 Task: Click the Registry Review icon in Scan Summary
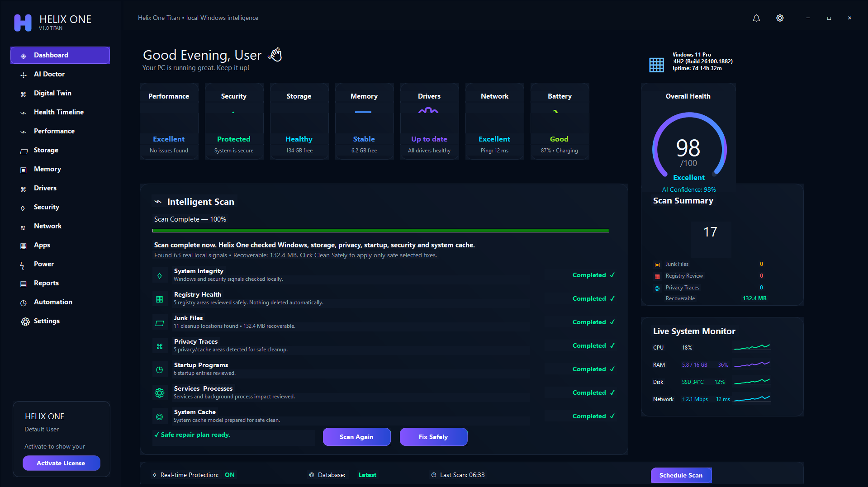point(657,276)
